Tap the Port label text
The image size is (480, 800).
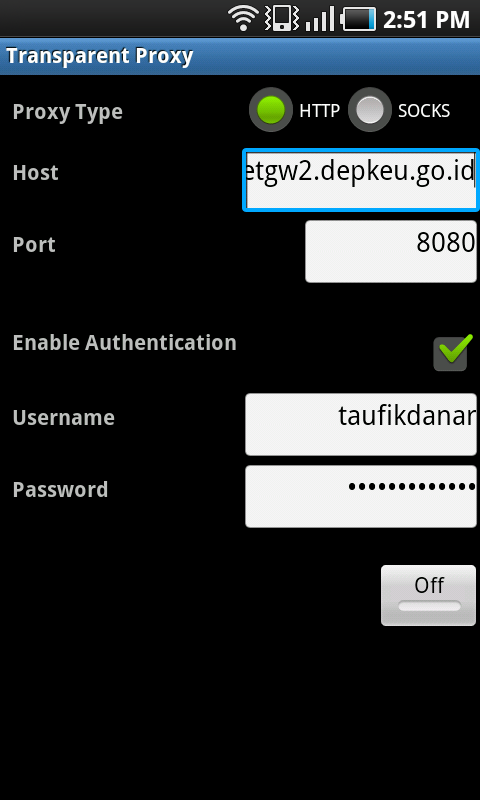tap(34, 244)
